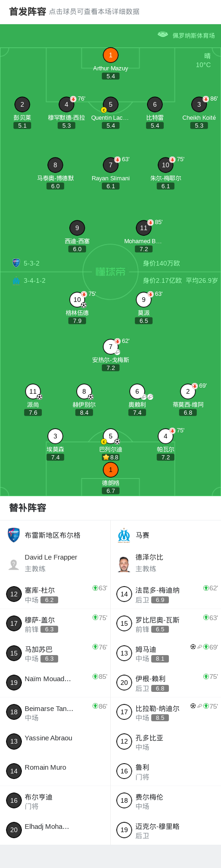221x868 pixels.
Task: Open substitute 穆萨-盖尔 number 17 row
Action: click(x=55, y=624)
